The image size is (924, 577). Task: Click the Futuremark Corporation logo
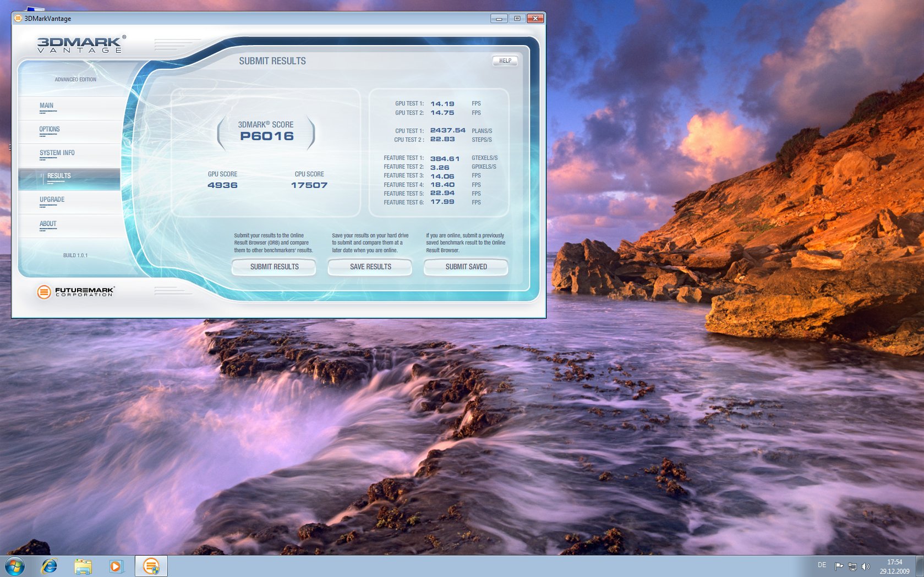tap(75, 292)
